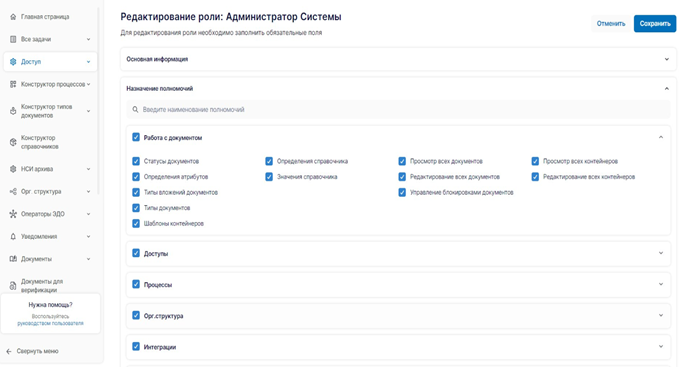Expand the Основная информация section chevron

click(x=667, y=59)
